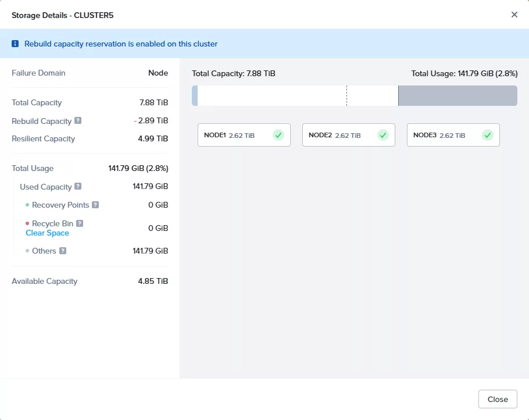This screenshot has height=420, width=529.
Task: Click the dashed marker on the capacity bar
Action: (x=346, y=96)
